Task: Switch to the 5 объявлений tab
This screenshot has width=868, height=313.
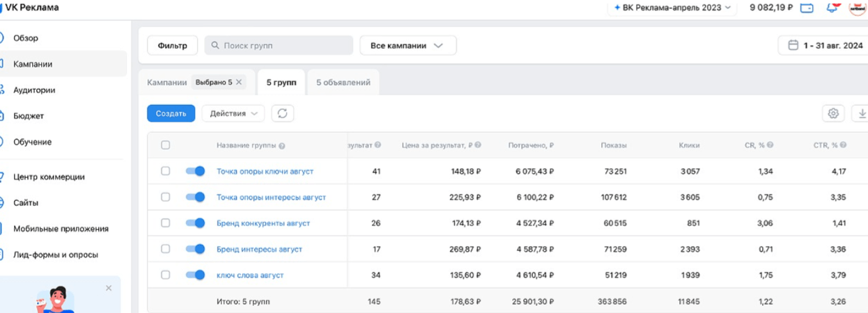Action: point(343,83)
